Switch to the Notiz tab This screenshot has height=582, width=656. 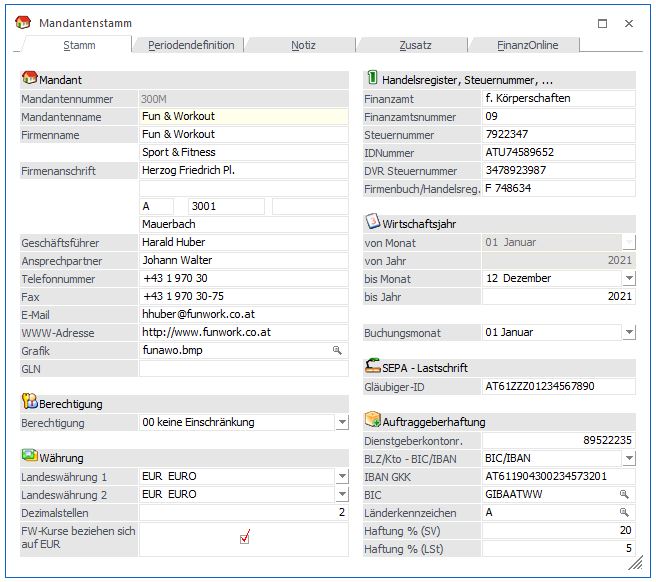tap(303, 45)
